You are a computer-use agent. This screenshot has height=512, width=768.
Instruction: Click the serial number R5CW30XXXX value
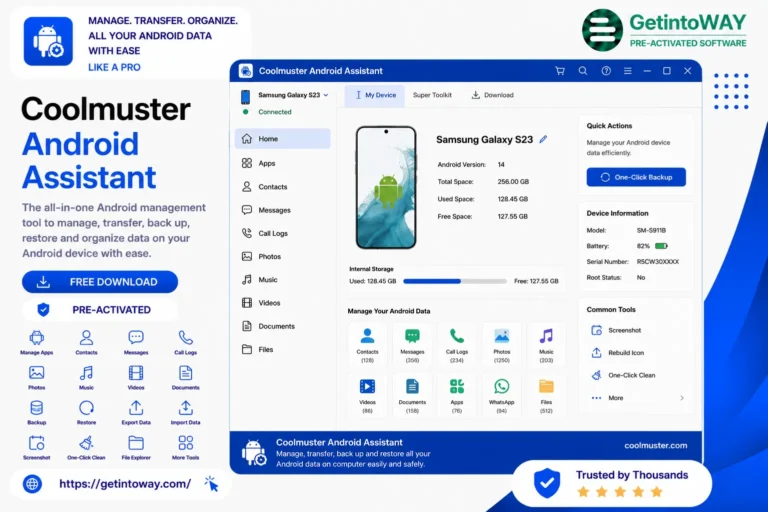(658, 262)
